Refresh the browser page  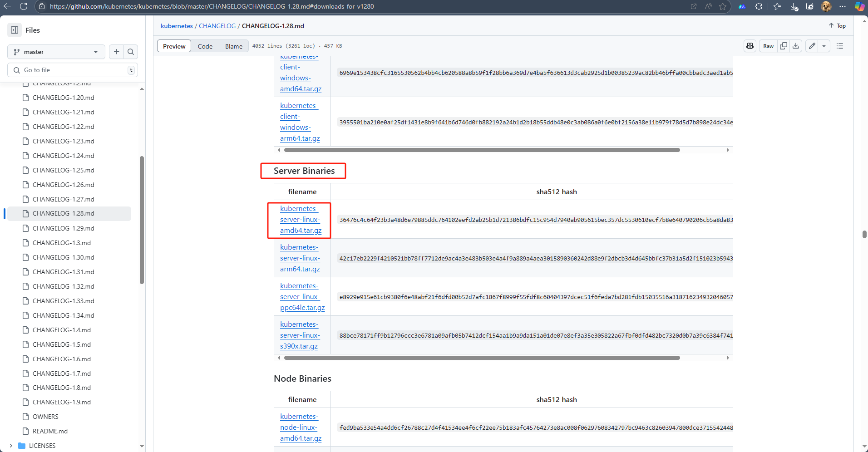coord(24,6)
